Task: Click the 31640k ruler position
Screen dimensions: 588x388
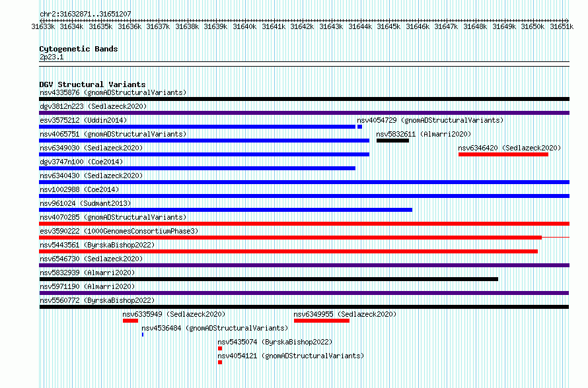Action: click(x=244, y=26)
